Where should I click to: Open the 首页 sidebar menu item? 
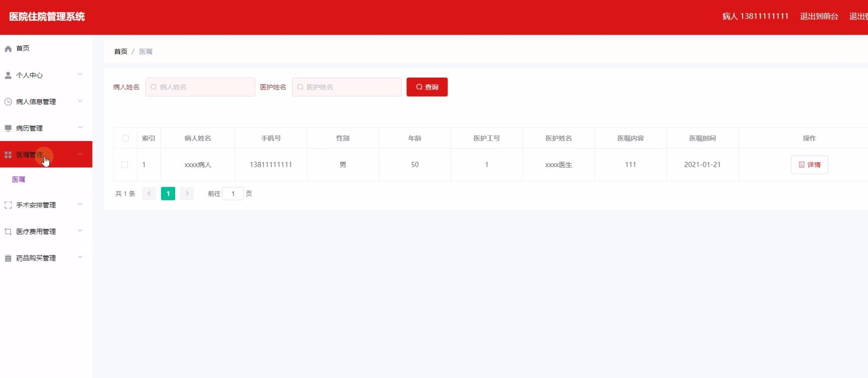(x=46, y=48)
